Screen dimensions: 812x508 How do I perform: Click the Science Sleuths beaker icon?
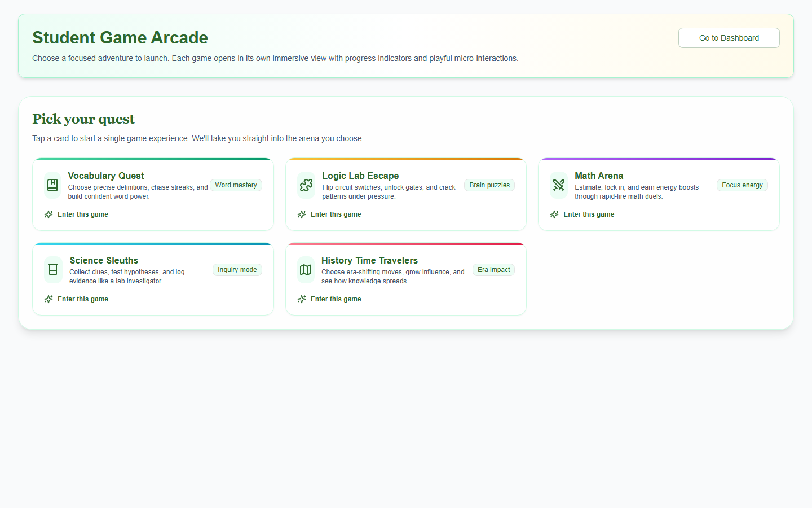click(53, 270)
